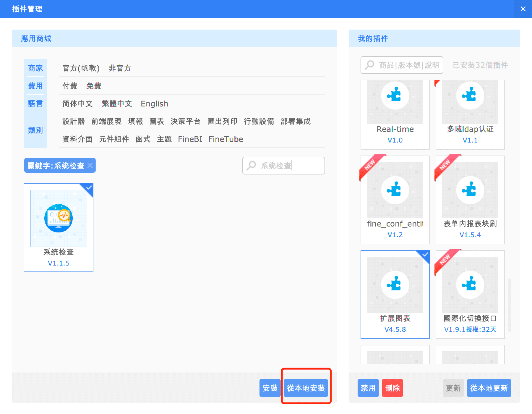Viewport: 532px width, 414px height.
Task: Choose the FineBI category
Action: [190, 139]
